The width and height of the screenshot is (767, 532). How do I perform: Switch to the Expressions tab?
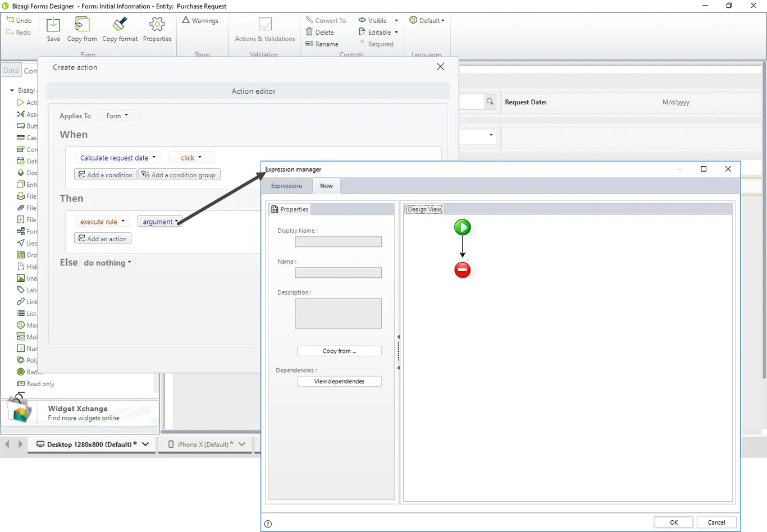coord(287,186)
